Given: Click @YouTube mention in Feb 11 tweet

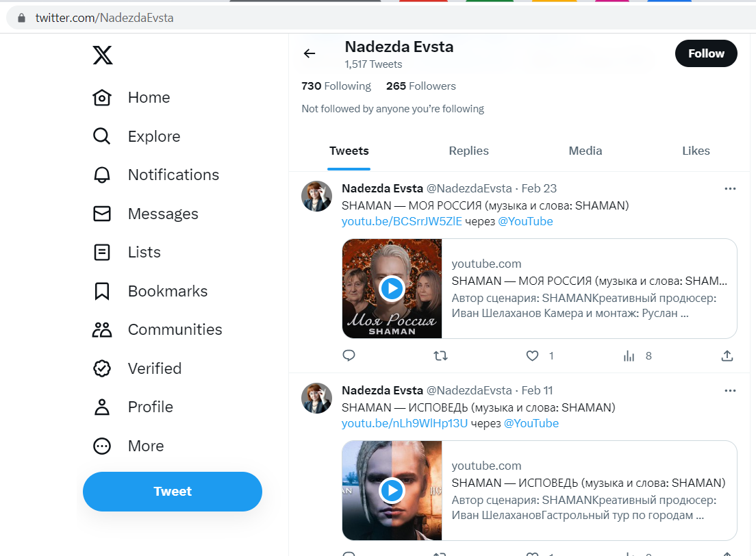Looking at the screenshot, I should click(531, 423).
